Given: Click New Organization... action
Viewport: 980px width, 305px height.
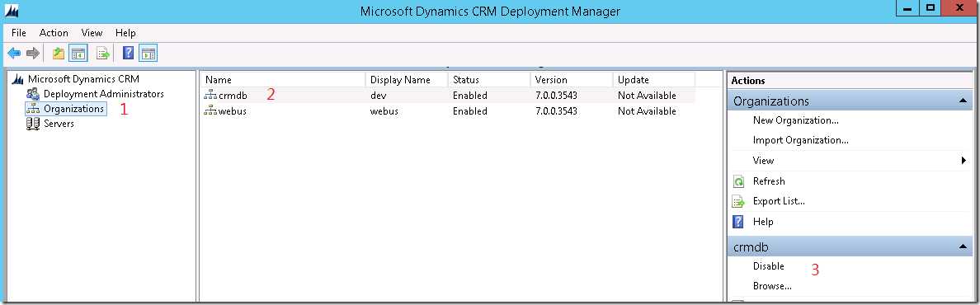Looking at the screenshot, I should [795, 120].
